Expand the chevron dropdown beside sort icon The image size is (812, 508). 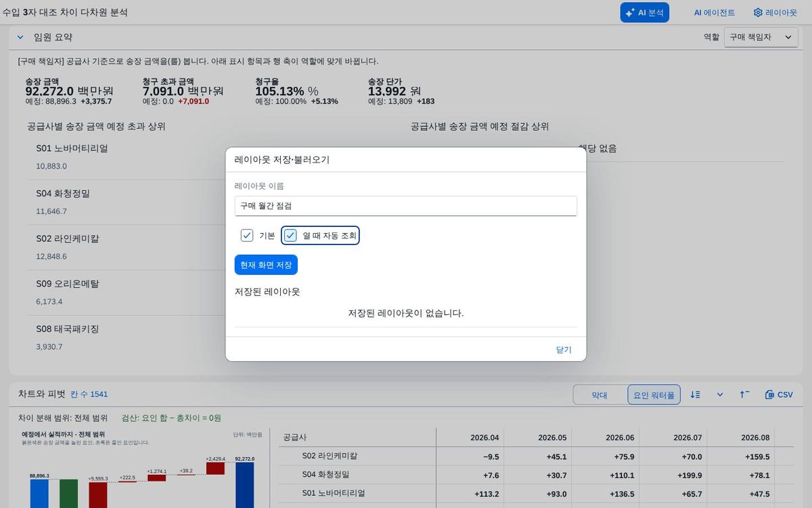tap(720, 395)
